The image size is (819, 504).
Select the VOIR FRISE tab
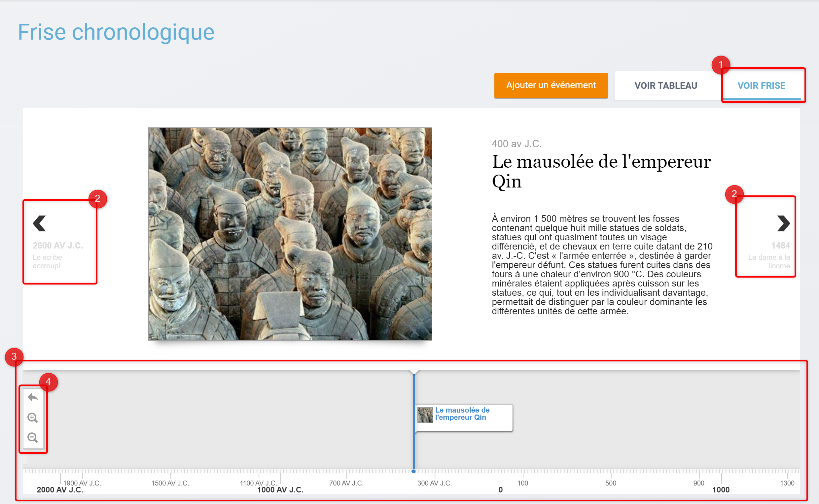[761, 86]
